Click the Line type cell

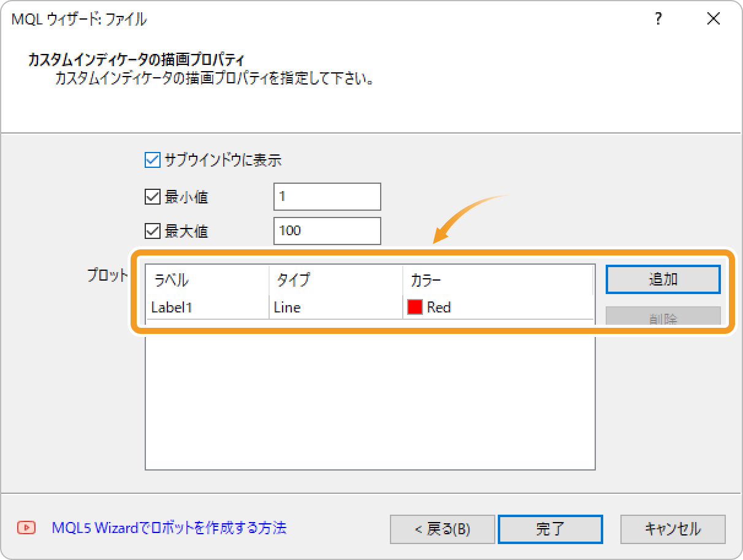pyautogui.click(x=335, y=307)
